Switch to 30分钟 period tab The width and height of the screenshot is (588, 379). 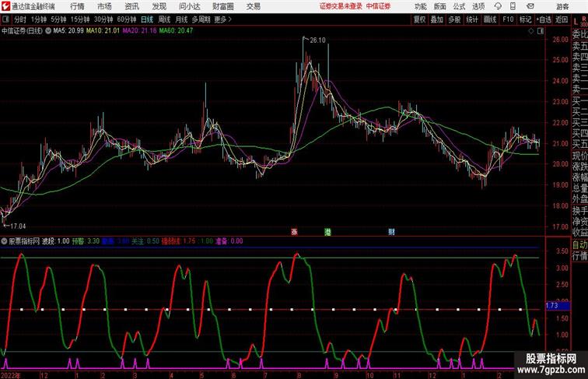pos(103,19)
